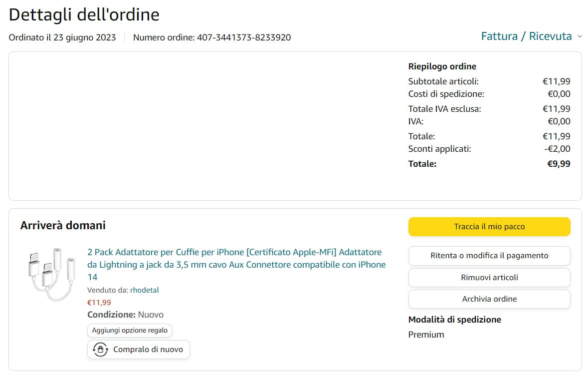Archive order via Archivia ordine

coord(489,299)
